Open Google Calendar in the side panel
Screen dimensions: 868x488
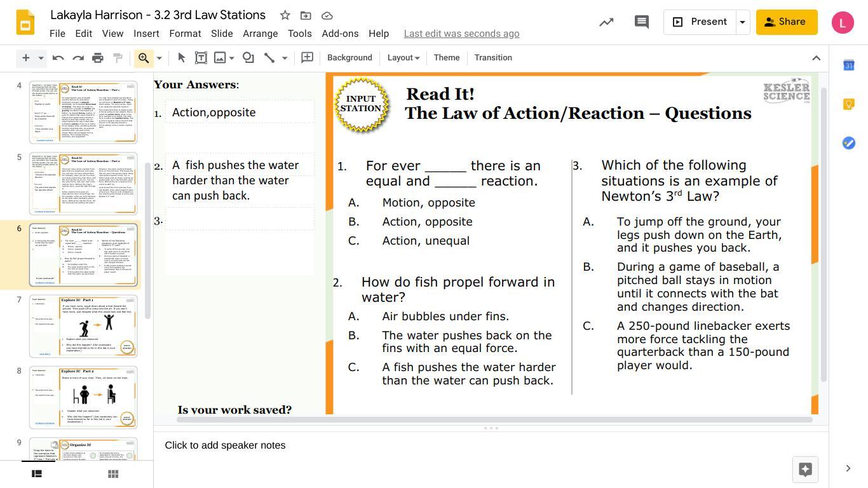pos(849,65)
